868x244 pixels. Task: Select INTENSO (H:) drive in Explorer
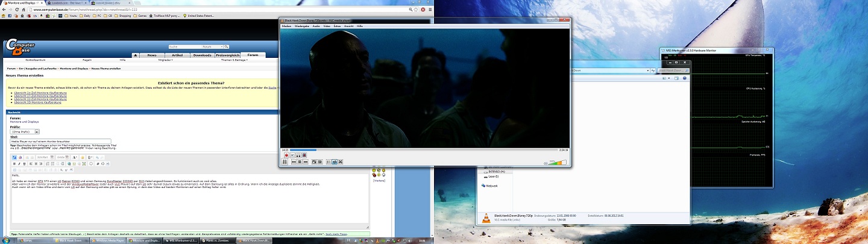tap(497, 172)
